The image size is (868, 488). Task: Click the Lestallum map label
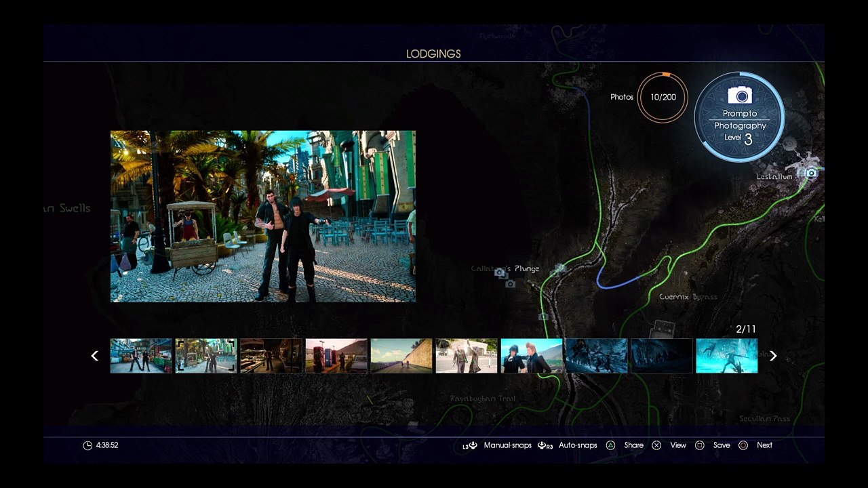(x=774, y=177)
